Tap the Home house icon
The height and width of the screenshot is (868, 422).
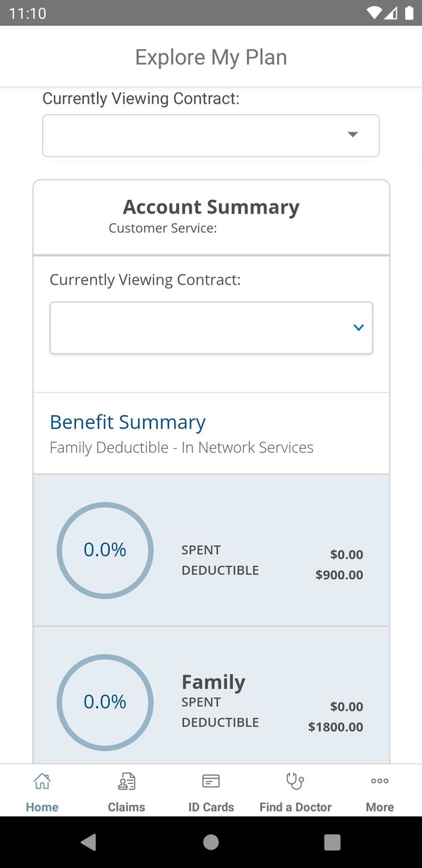[42, 781]
